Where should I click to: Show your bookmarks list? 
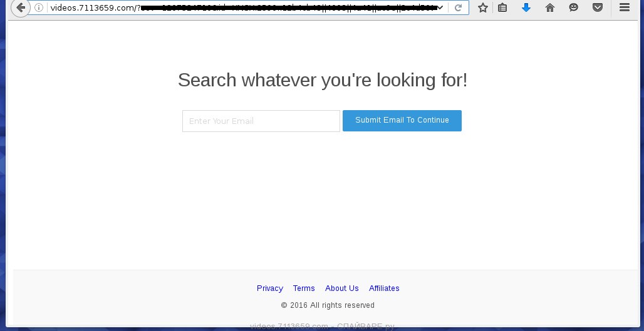502,8
